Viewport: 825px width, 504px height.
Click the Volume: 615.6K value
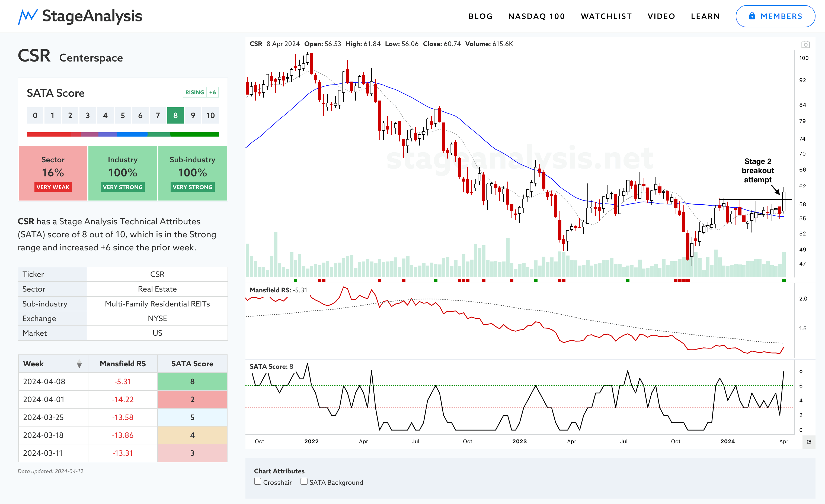click(489, 44)
